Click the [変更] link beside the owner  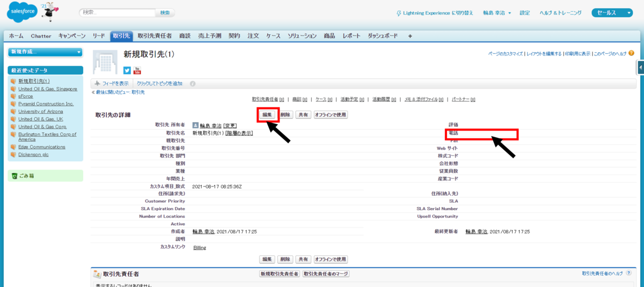(x=230, y=125)
